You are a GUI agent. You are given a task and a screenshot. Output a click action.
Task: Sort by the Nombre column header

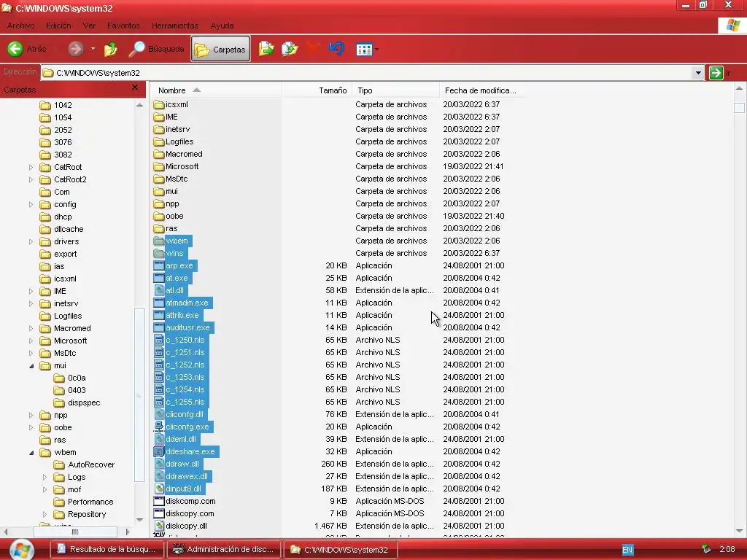[x=216, y=90]
